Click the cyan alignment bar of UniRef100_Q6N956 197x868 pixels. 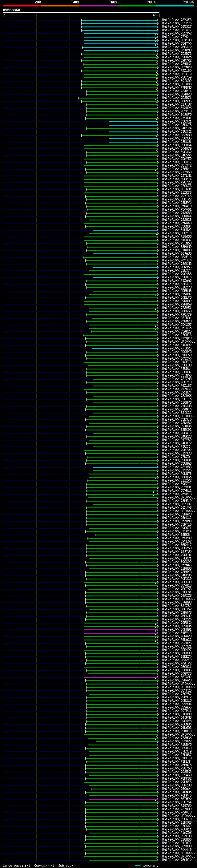(126, 267)
